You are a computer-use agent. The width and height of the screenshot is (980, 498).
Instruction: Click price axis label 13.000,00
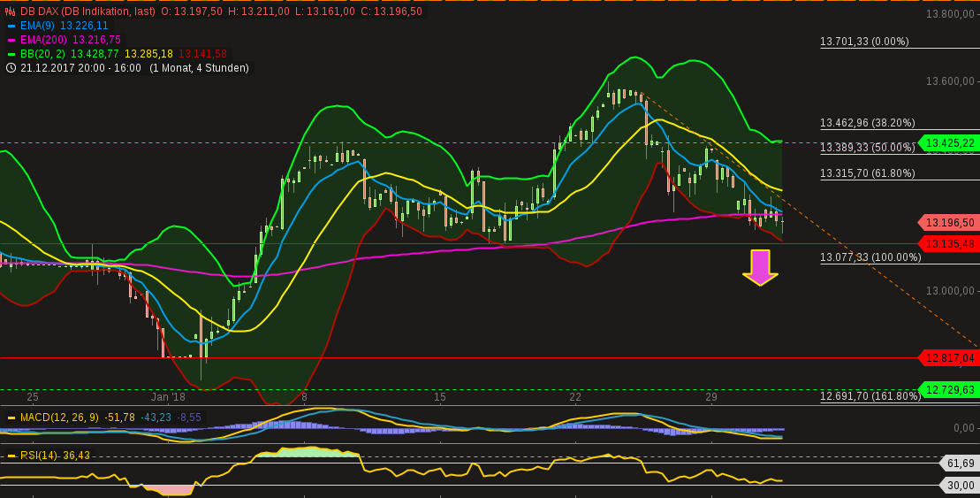(x=950, y=291)
